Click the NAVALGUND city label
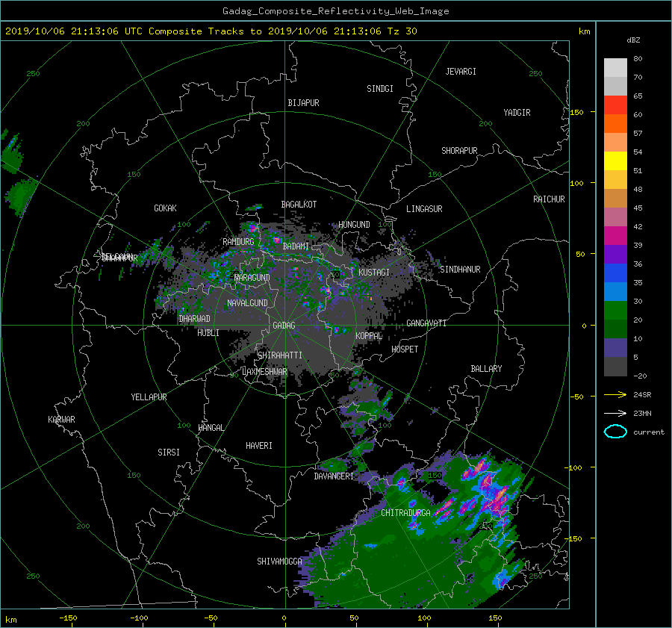672x628 pixels. [247, 303]
